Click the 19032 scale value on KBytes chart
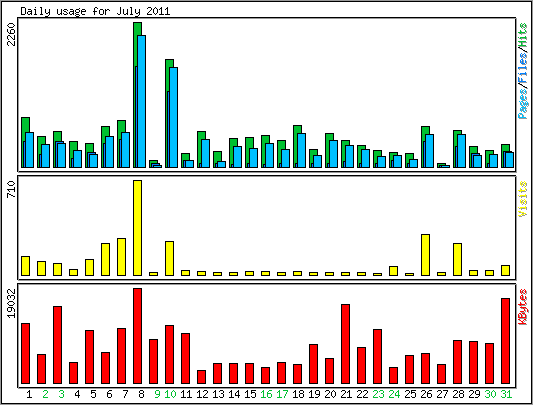This screenshot has width=533, height=405. click(12, 303)
